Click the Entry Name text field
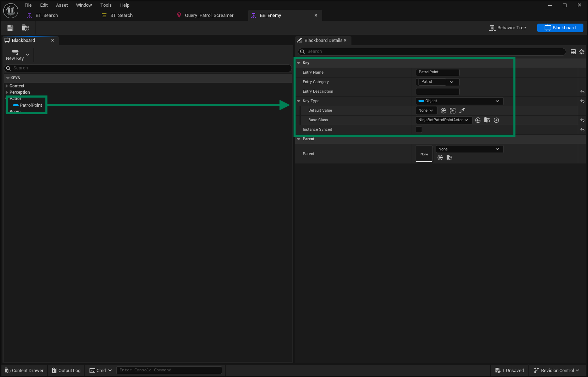Image resolution: width=588 pixels, height=377 pixels. click(x=437, y=72)
